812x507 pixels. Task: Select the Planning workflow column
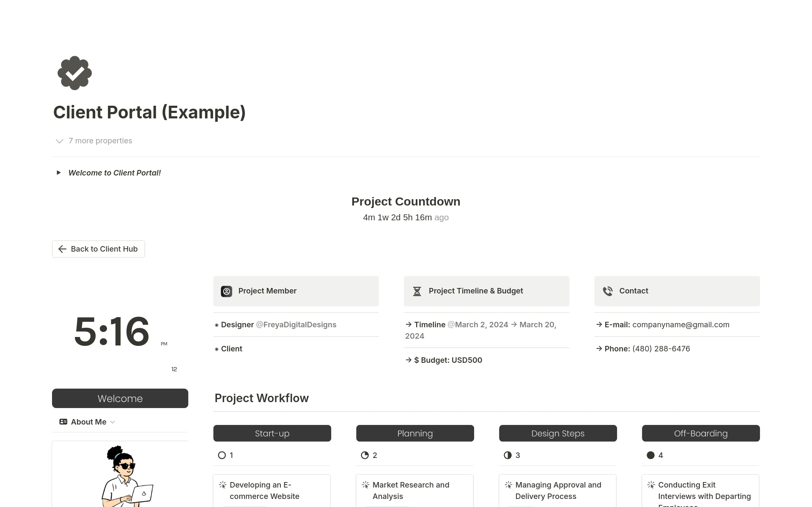tap(415, 433)
